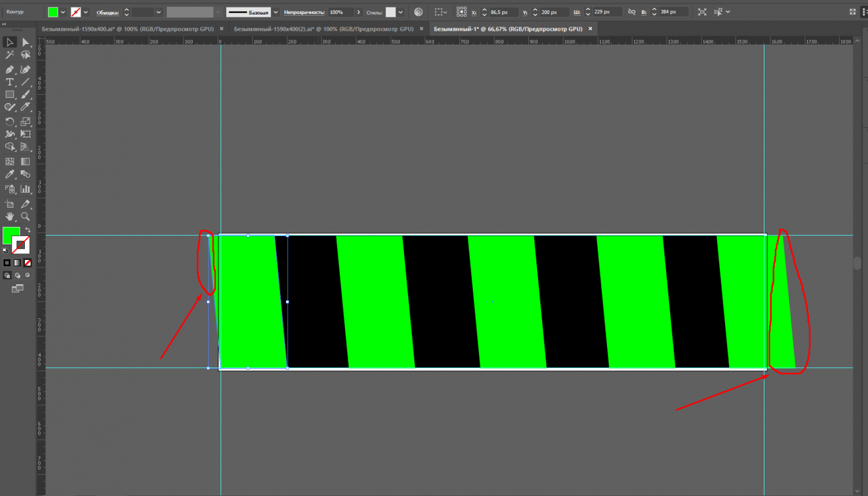The width and height of the screenshot is (868, 496).
Task: Set paint mode to Color
Action: [x=7, y=263]
